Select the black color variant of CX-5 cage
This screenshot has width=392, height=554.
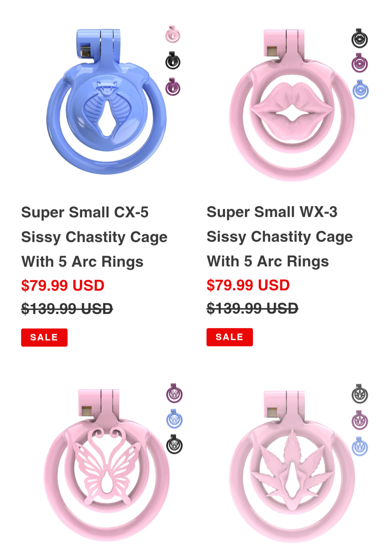tap(173, 60)
